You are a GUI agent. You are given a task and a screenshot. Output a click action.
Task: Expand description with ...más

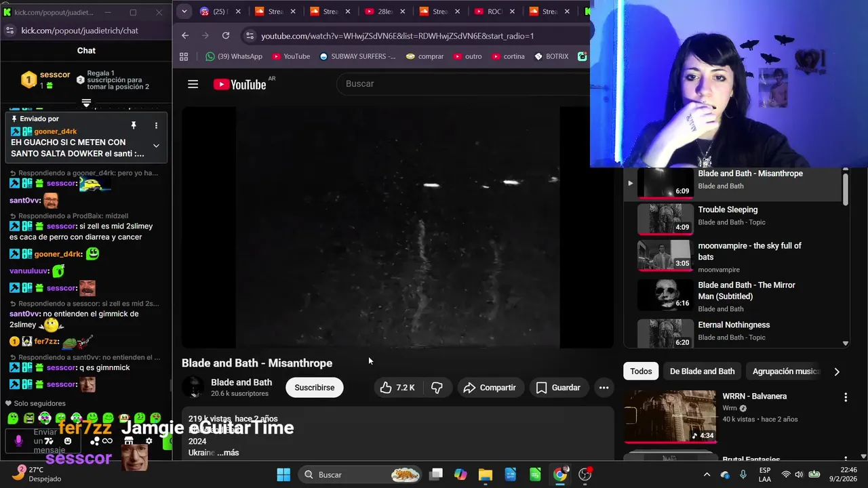228,453
